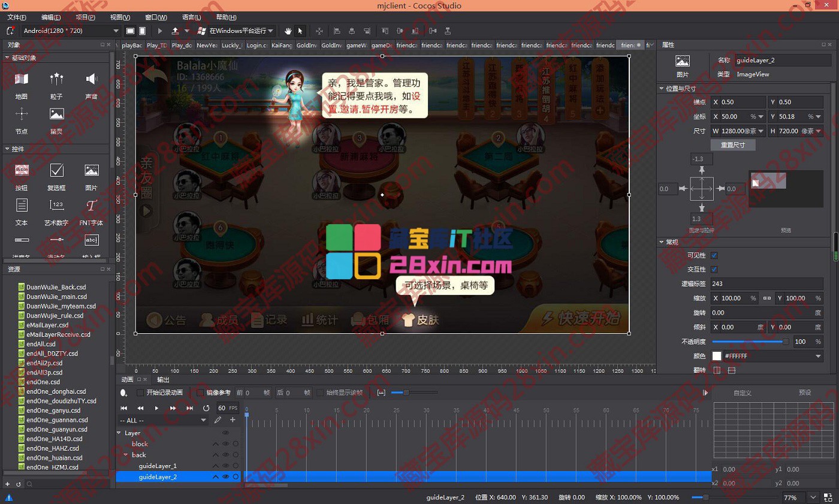Collapse the 位置与尺寸 section
This screenshot has width=839, height=504.
662,89
